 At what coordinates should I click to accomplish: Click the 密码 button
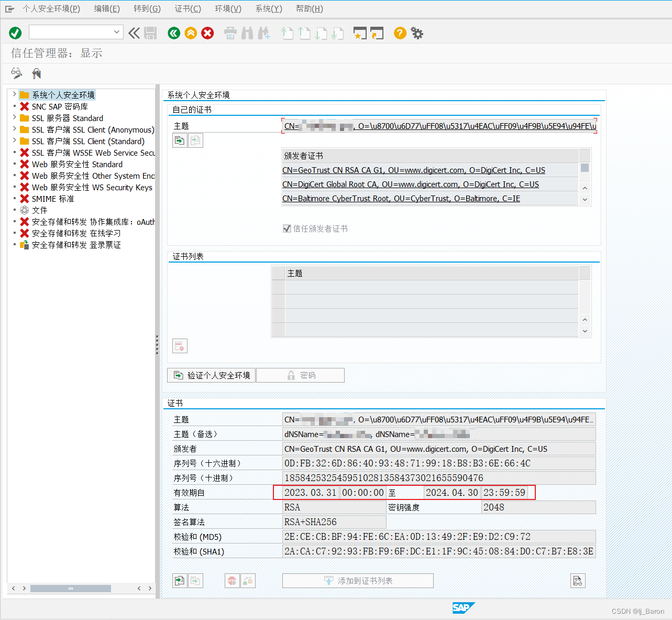300,375
